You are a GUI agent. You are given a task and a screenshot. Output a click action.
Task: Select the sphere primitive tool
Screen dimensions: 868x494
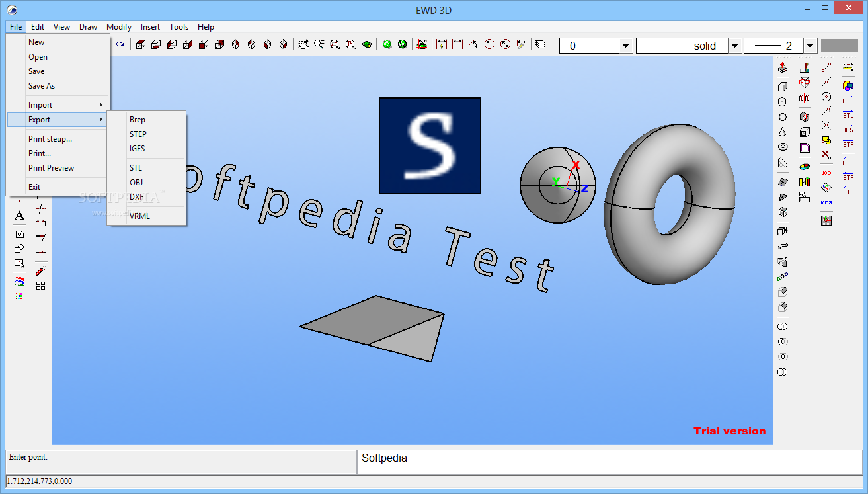click(x=783, y=117)
